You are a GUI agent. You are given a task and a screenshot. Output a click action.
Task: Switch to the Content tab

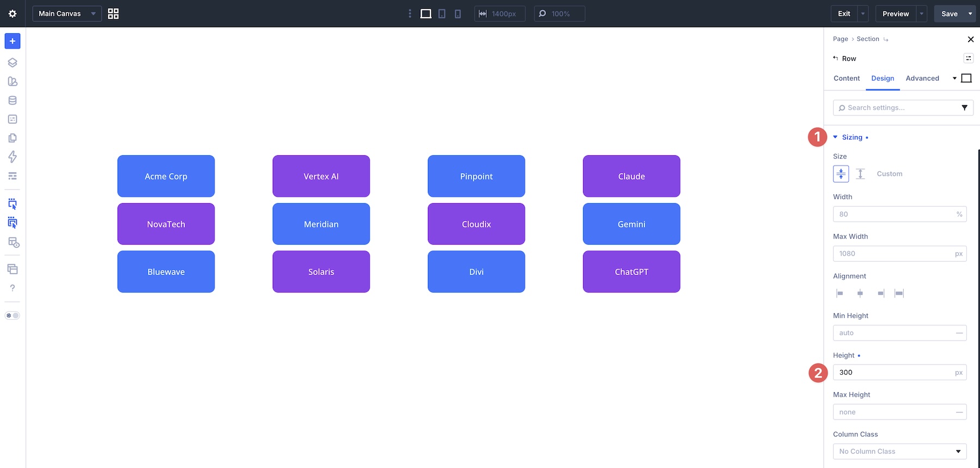847,78
